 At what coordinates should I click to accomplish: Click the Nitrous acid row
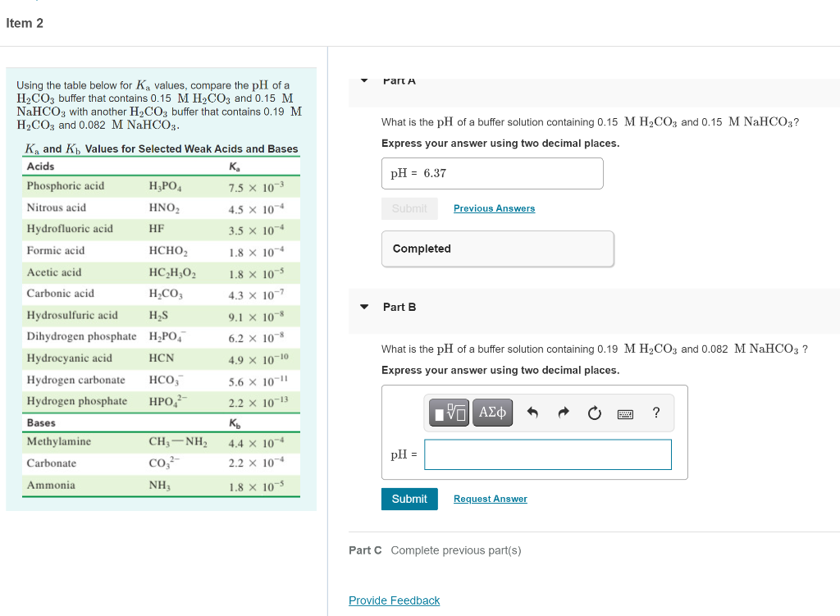(x=162, y=208)
